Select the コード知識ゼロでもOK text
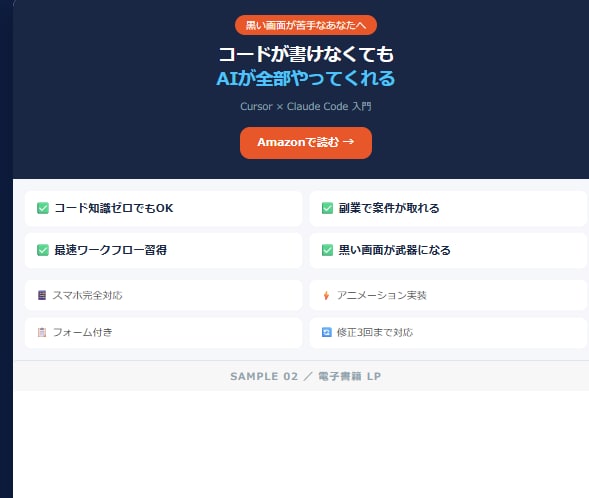The height and width of the screenshot is (498, 589). pyautogui.click(x=114, y=208)
